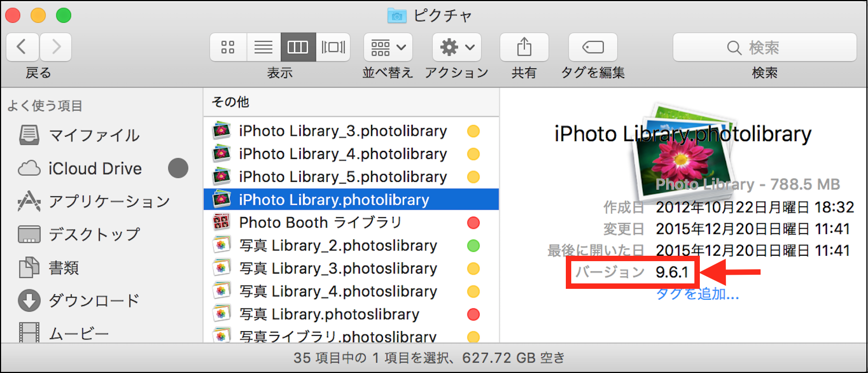This screenshot has height=373, width=868.
Task: Go back with the left chevron button
Action: coord(22,47)
